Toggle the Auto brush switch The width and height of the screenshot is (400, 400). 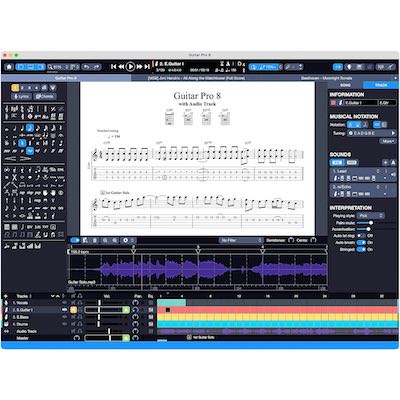361,243
